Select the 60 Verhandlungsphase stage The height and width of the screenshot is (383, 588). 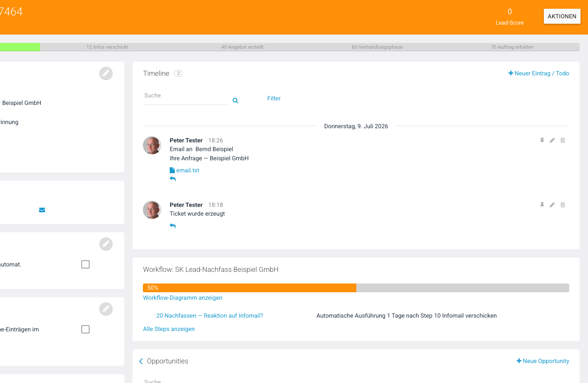[377, 47]
